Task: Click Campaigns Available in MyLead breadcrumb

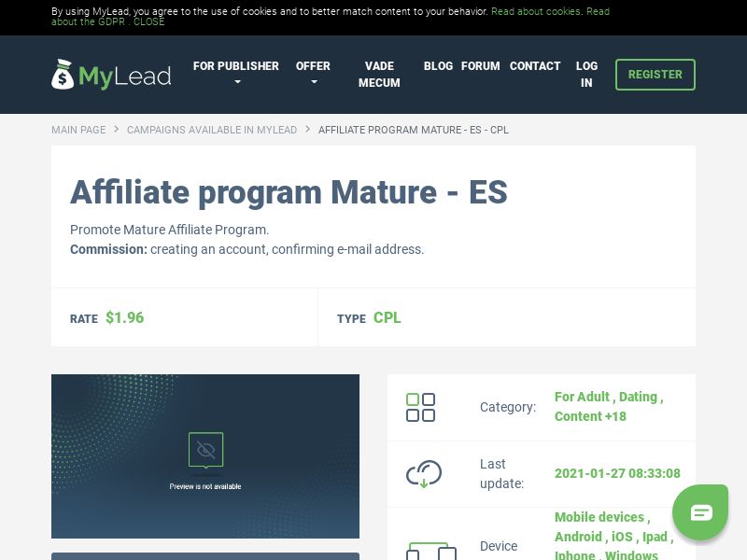Action: pos(212,130)
